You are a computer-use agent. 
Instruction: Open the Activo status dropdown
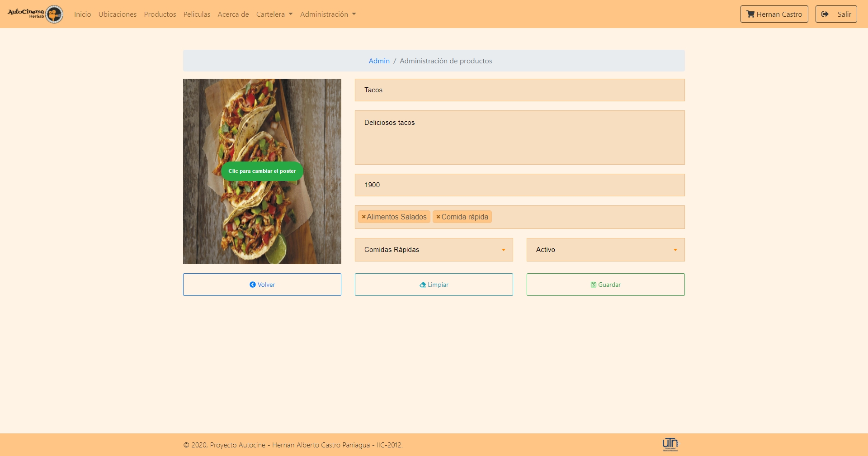coord(606,250)
